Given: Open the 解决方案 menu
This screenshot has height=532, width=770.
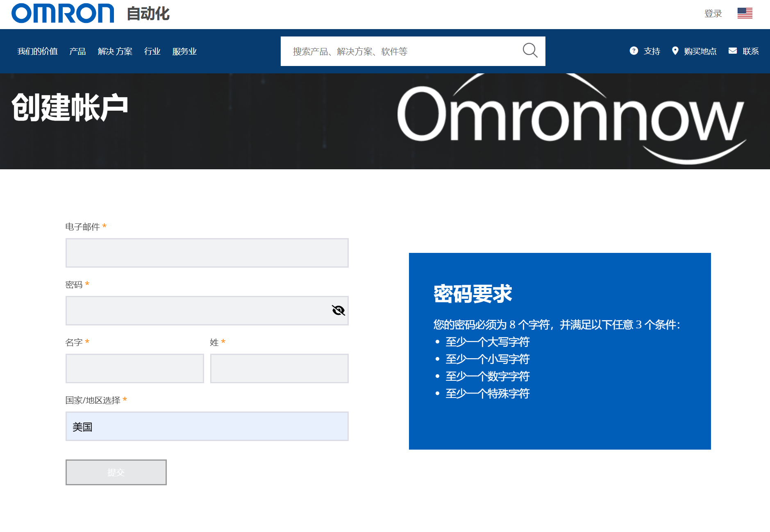Looking at the screenshot, I should (x=115, y=51).
